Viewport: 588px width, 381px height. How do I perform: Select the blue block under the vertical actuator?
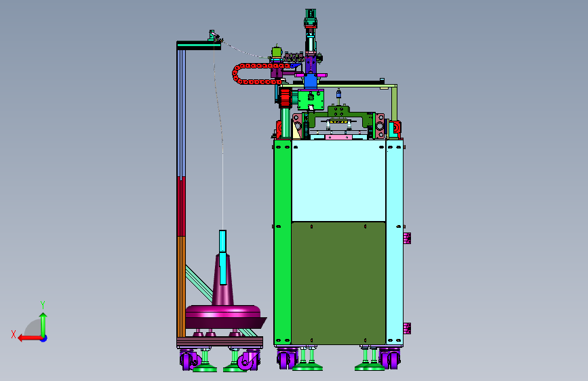pyautogui.click(x=311, y=81)
